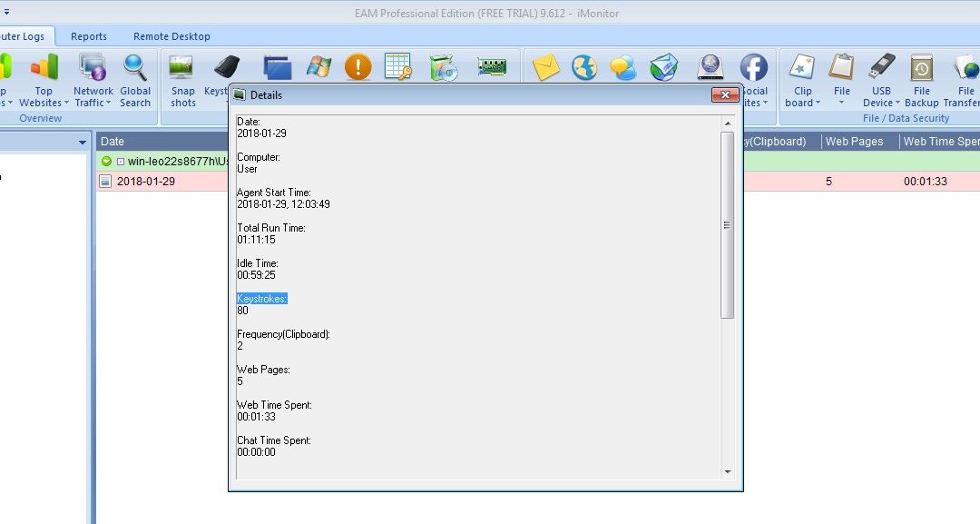Click the globe on drive icon

coord(710,67)
